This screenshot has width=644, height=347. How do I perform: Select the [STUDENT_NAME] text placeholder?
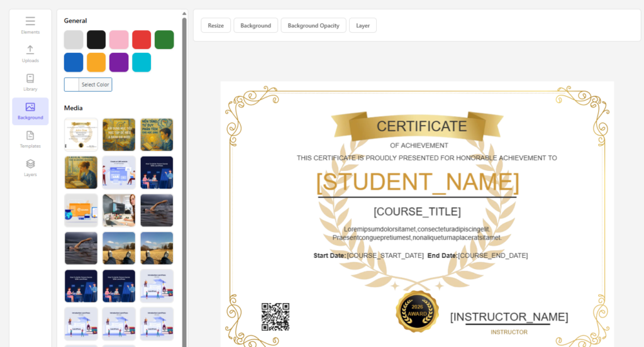(417, 182)
